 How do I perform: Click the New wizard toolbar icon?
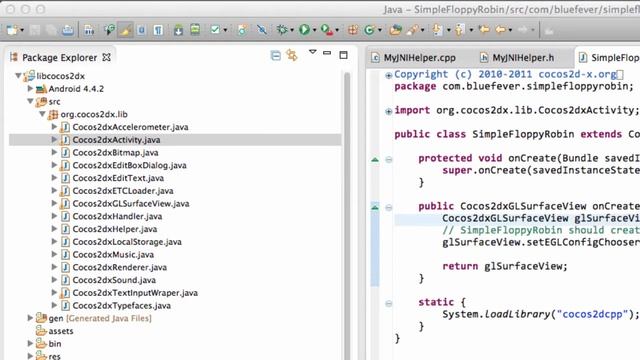(12, 30)
